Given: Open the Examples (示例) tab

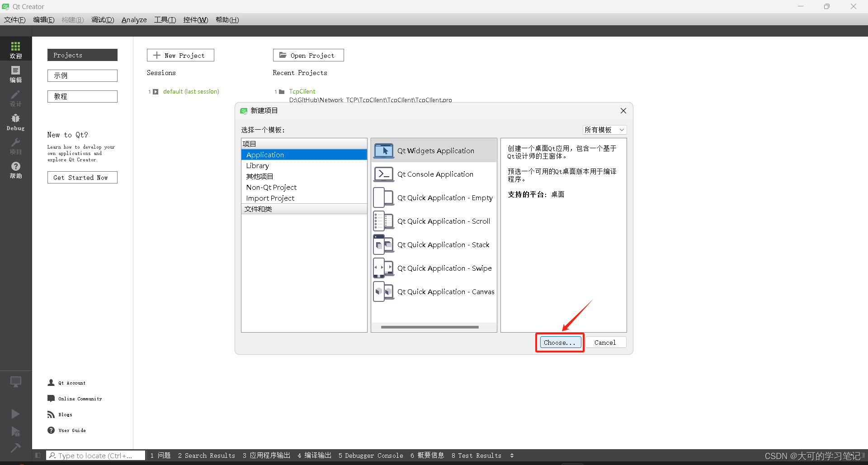Looking at the screenshot, I should tap(82, 75).
